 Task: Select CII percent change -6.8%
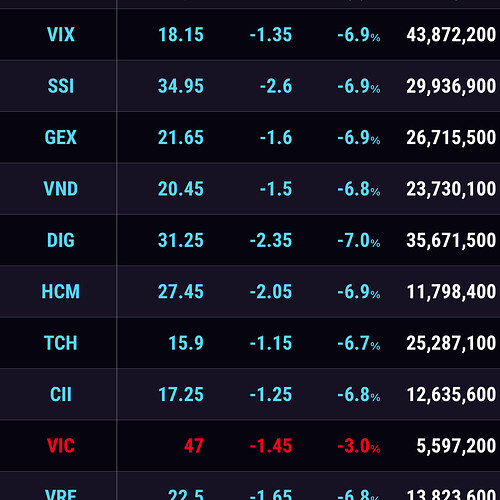(359, 394)
